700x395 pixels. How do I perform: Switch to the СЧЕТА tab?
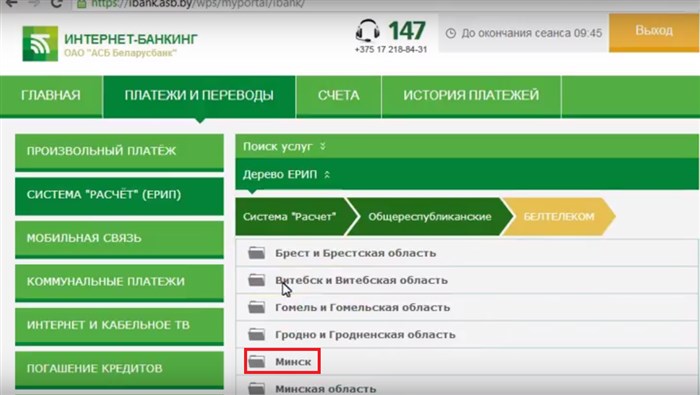[338, 96]
